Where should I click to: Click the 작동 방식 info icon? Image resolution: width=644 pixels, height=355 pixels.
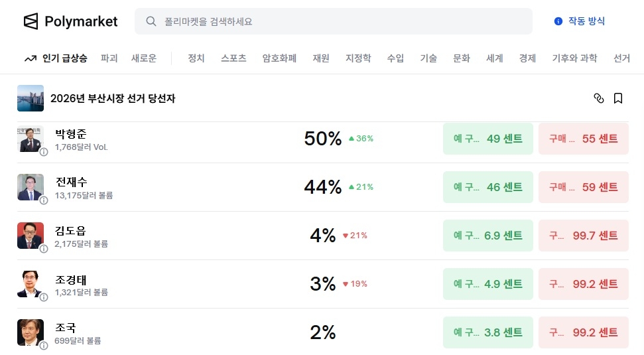click(x=558, y=21)
